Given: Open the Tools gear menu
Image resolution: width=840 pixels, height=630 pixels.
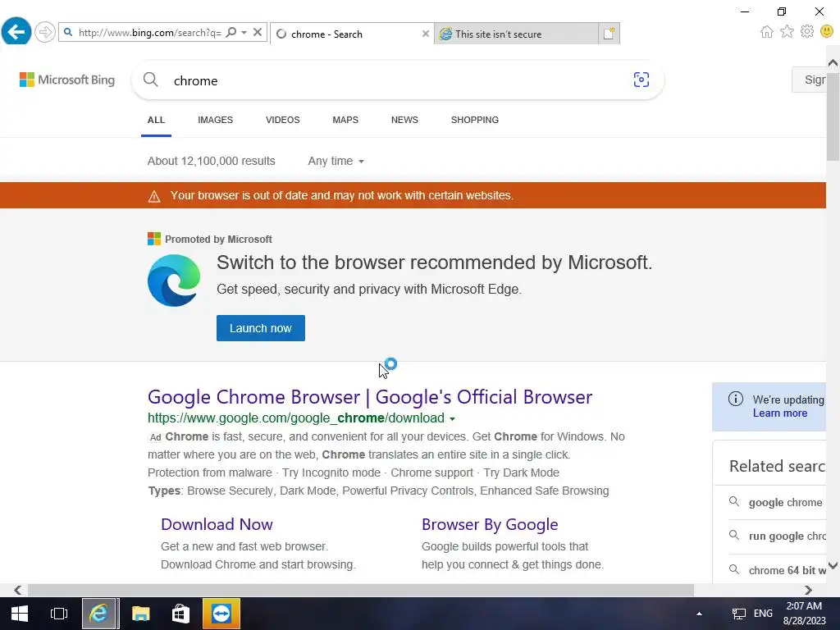Looking at the screenshot, I should (807, 32).
